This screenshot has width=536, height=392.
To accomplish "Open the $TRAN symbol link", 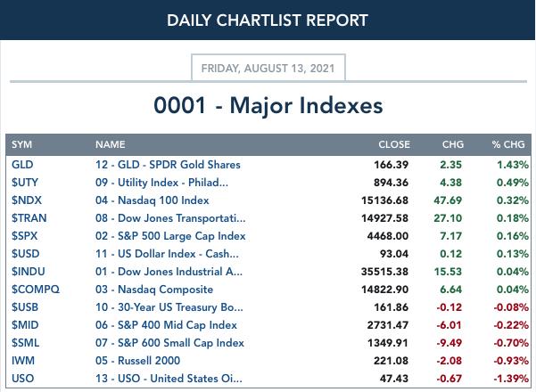I will coord(29,218).
